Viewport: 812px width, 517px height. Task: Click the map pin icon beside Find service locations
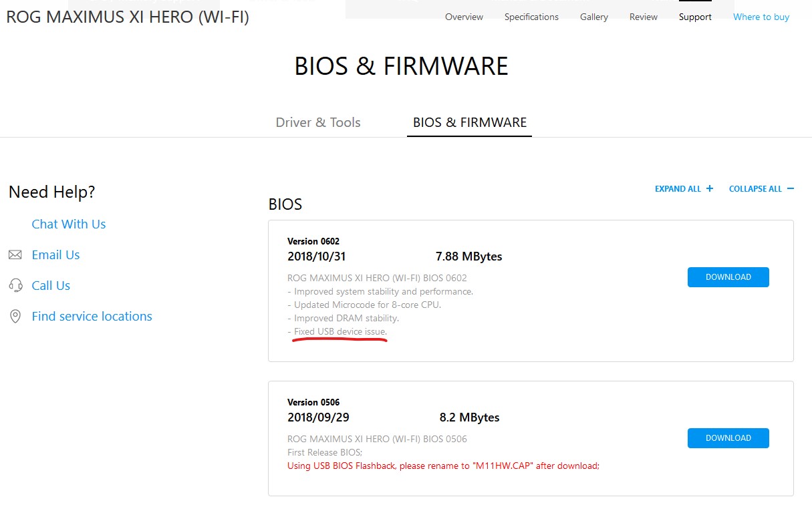[x=15, y=317]
